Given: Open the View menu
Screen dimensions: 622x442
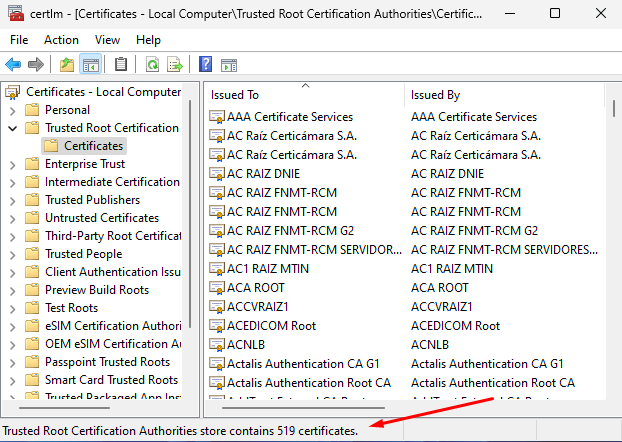Looking at the screenshot, I should (x=107, y=40).
